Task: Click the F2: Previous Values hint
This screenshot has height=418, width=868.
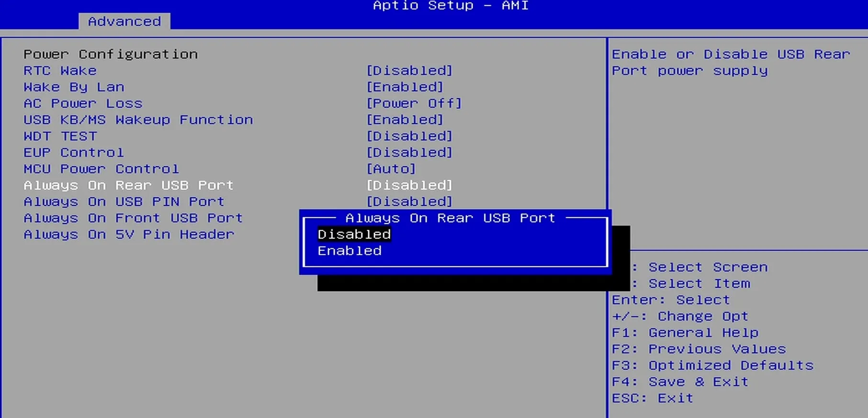Action: [x=699, y=349]
